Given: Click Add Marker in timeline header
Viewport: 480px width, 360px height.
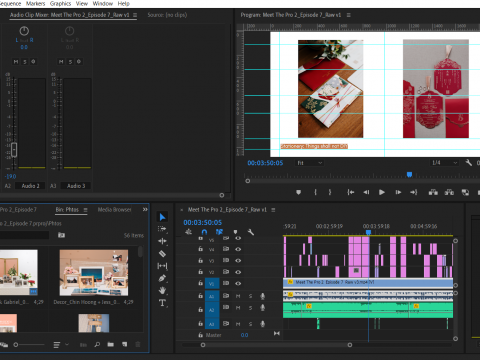Looking at the screenshot, I should pyautogui.click(x=235, y=232).
